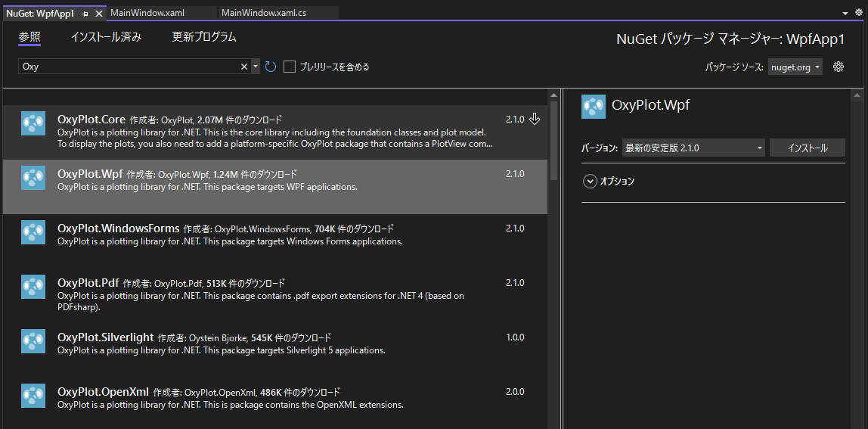Click the OxyPlot.Silverlight description text
The width and height of the screenshot is (868, 429).
click(221, 350)
